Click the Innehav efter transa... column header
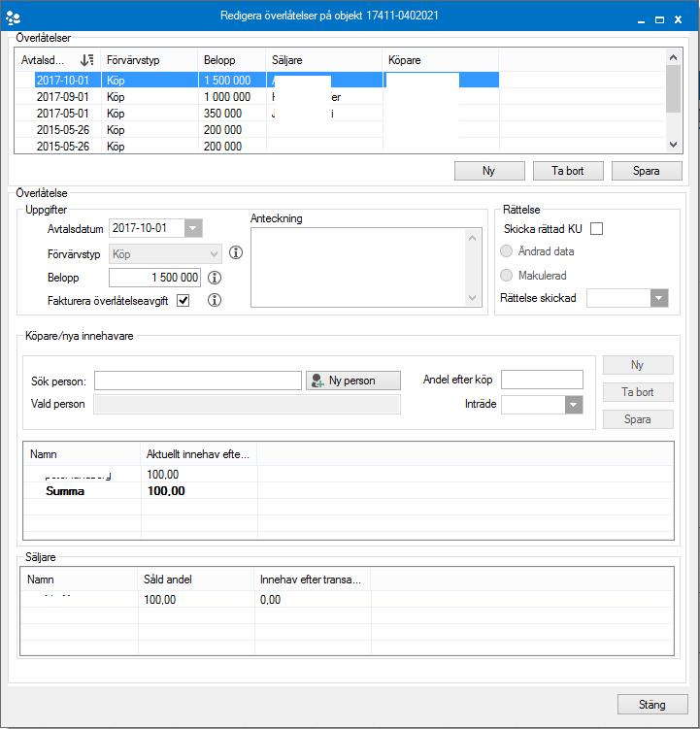This screenshot has width=700, height=729. (x=313, y=580)
